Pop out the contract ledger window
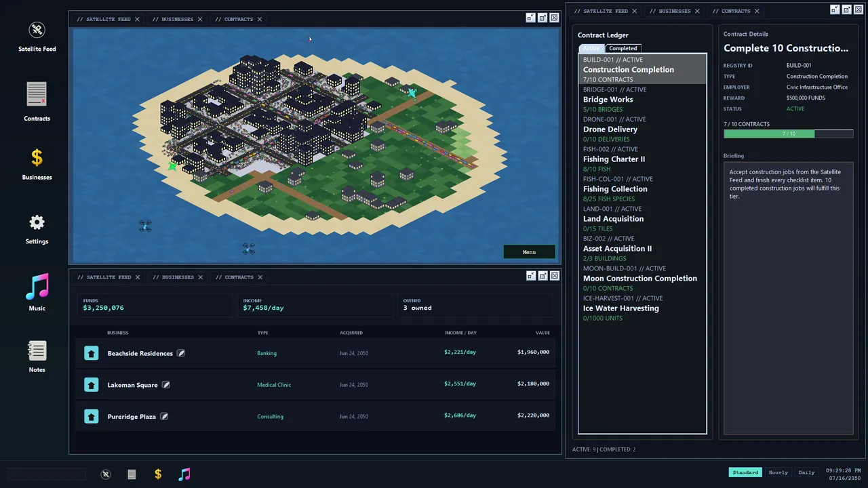Viewport: 868px width, 488px height. pyautogui.click(x=847, y=9)
